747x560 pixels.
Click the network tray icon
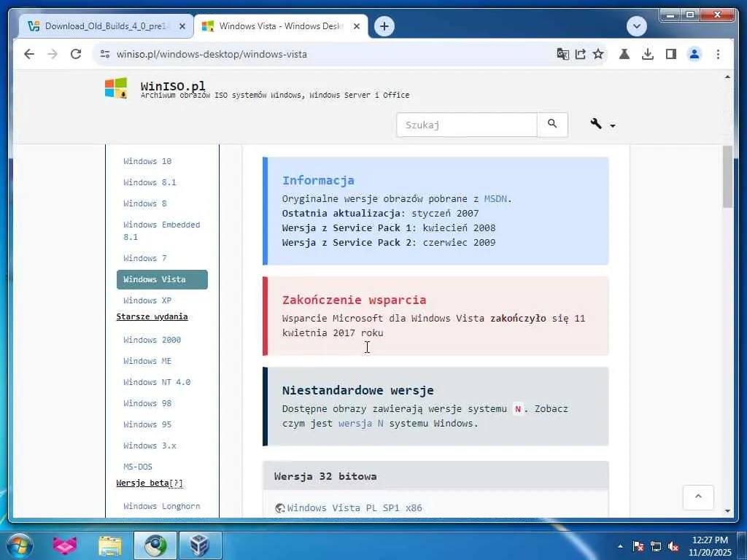[656, 545]
